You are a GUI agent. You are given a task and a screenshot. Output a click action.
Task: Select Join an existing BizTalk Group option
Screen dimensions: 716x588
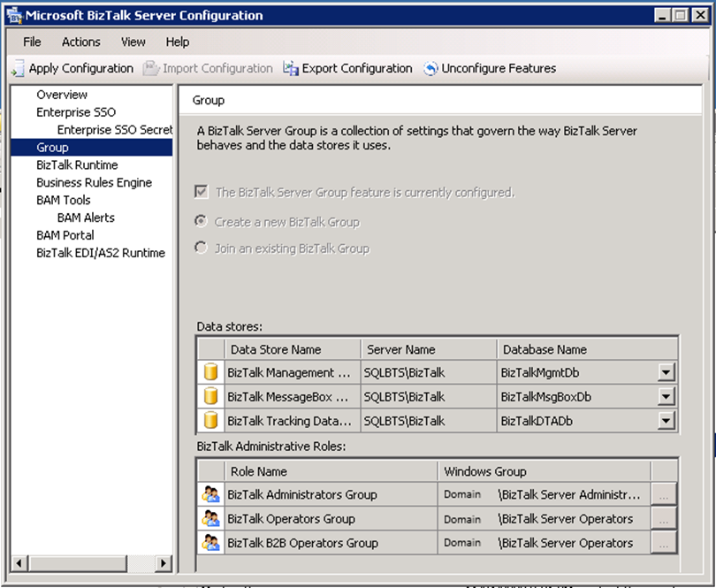pos(201,248)
